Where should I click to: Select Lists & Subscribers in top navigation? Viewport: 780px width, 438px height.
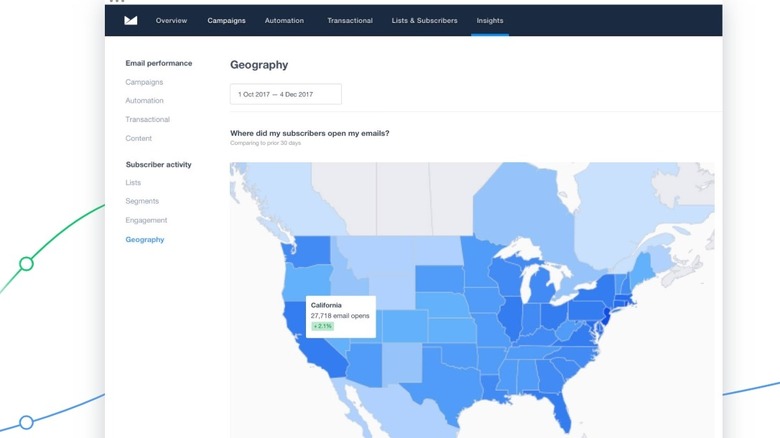pyautogui.click(x=424, y=20)
